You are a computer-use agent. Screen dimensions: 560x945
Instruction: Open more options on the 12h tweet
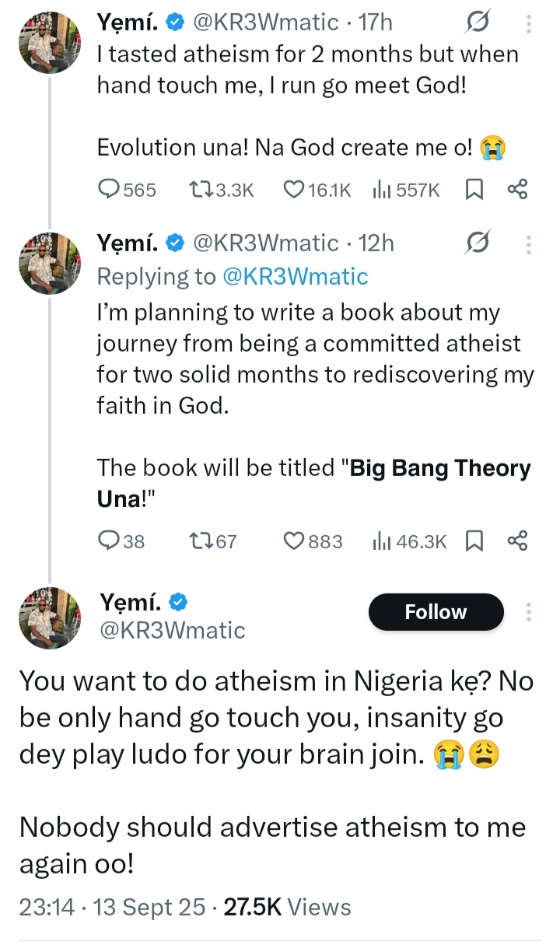[x=529, y=244]
